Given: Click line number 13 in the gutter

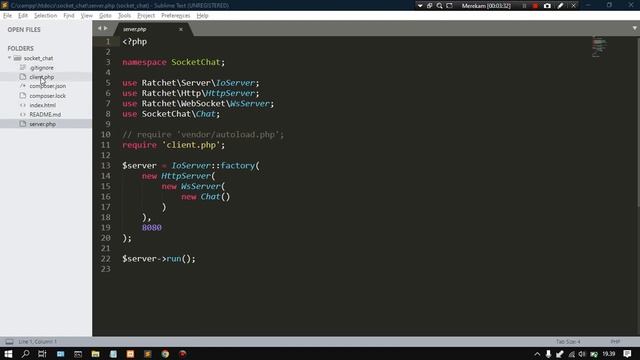Looking at the screenshot, I should click(105, 165).
